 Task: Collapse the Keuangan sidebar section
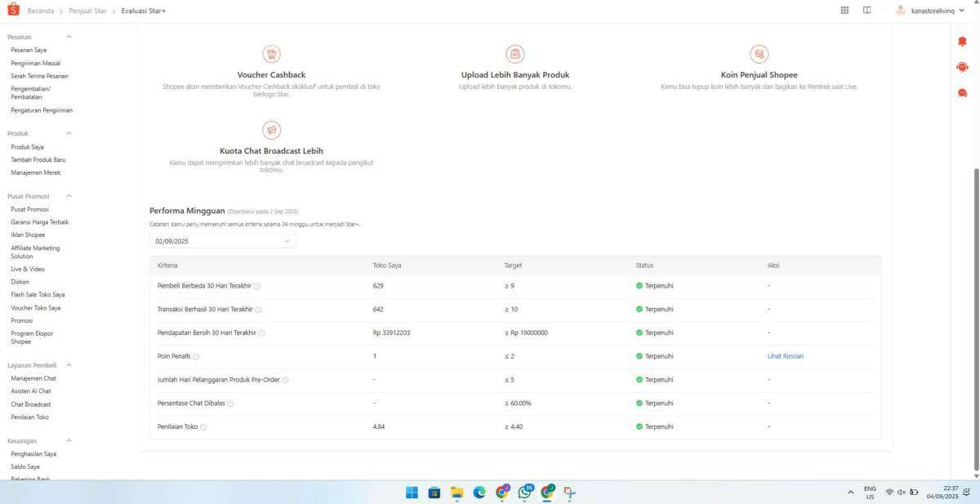pyautogui.click(x=69, y=440)
